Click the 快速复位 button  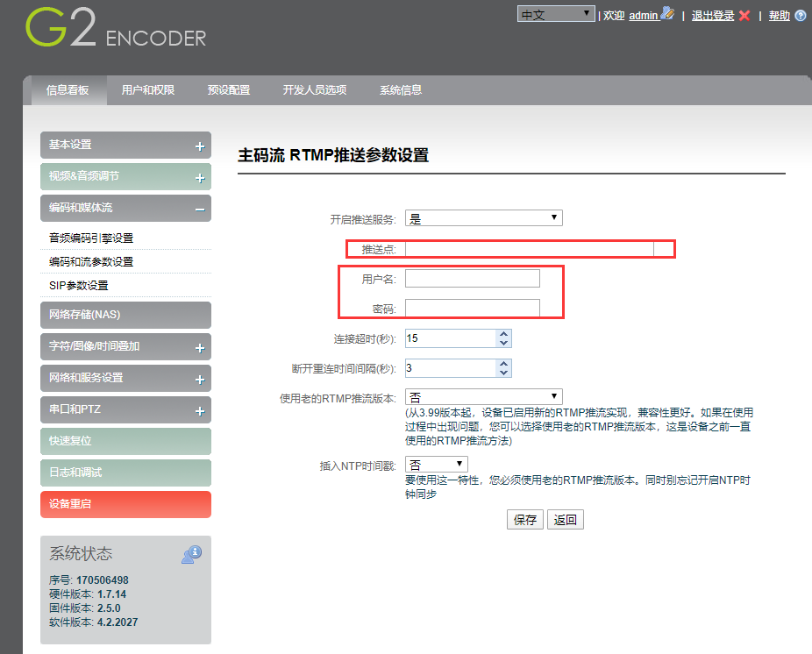tap(126, 441)
